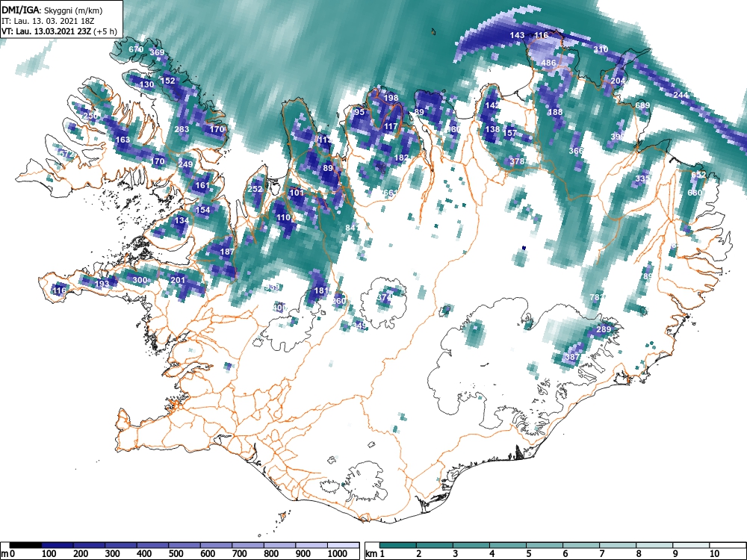Click the 378 visibility label

coord(517,161)
